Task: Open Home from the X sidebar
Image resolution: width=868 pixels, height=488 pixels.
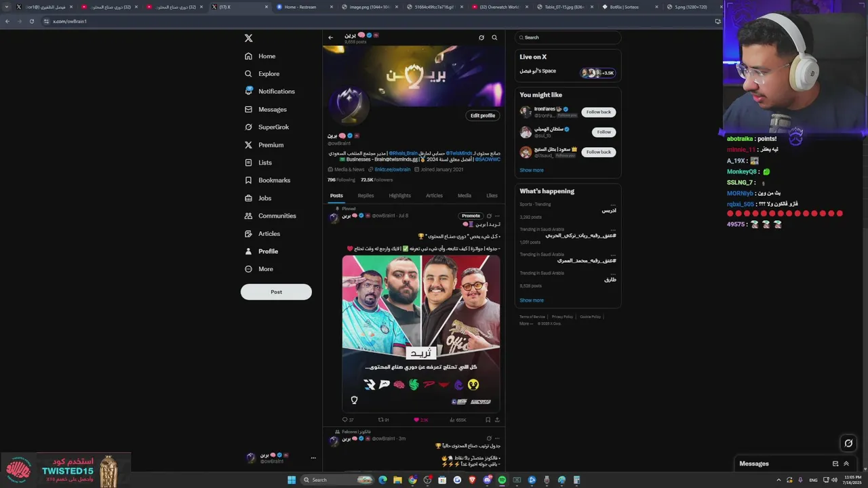Action: pyautogui.click(x=260, y=56)
